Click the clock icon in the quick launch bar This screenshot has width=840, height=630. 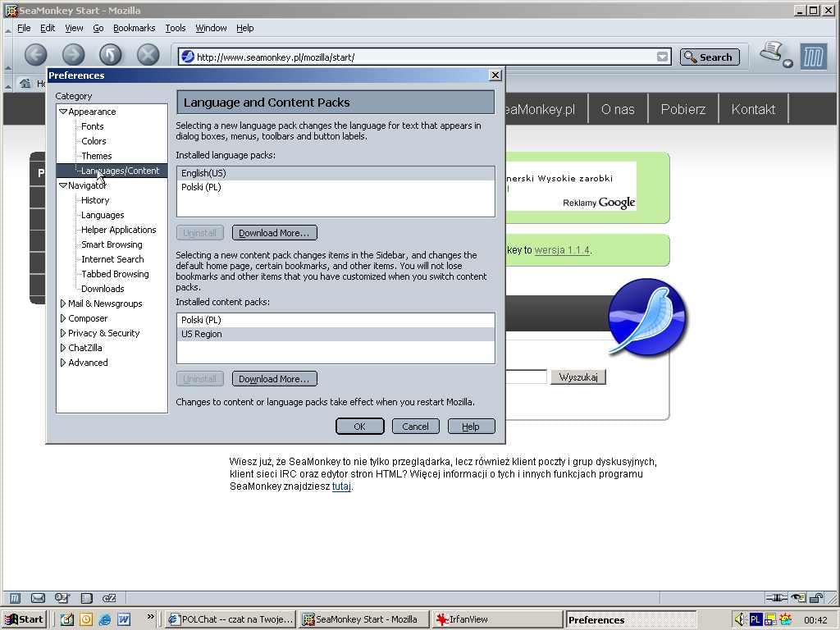85,619
